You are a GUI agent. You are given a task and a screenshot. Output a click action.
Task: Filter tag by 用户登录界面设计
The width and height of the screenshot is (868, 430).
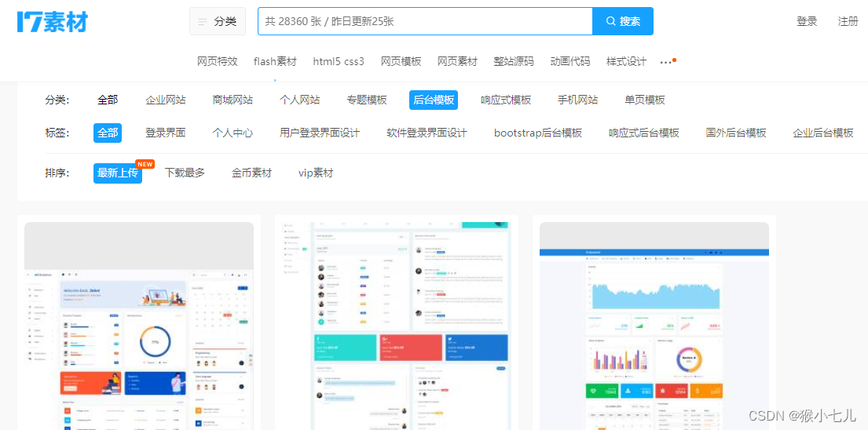click(x=320, y=133)
